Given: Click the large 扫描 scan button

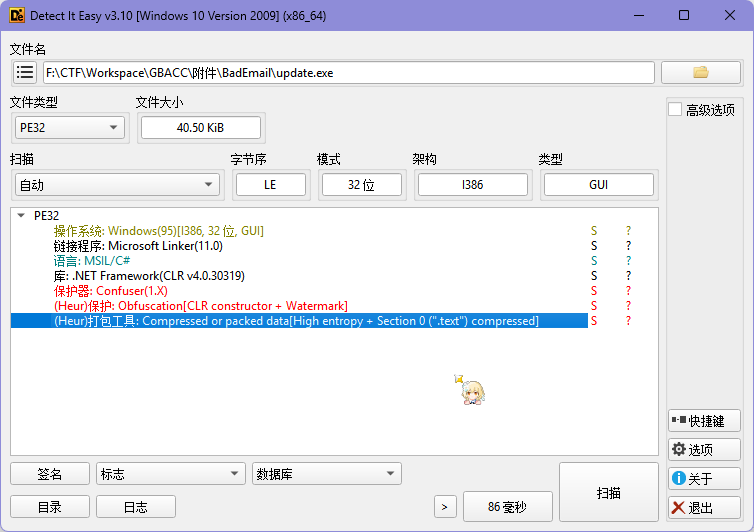Looking at the screenshot, I should point(608,493).
